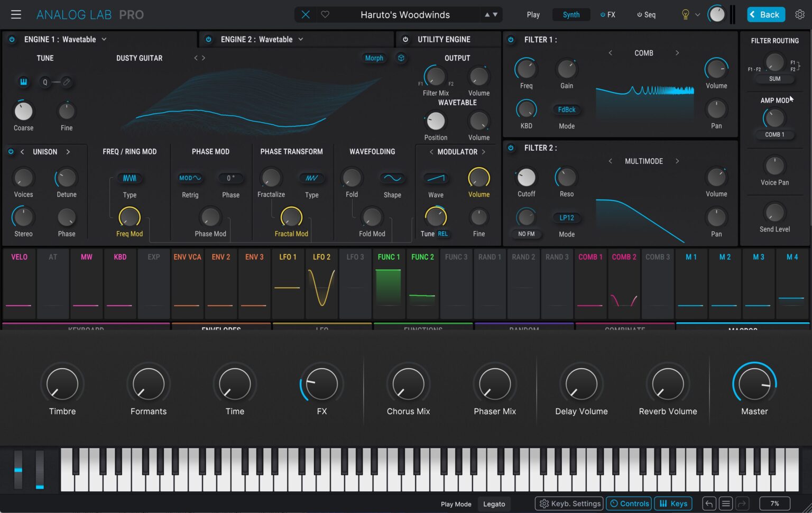812x513 pixels.
Task: Click the heart favorite icon
Action: (325, 15)
